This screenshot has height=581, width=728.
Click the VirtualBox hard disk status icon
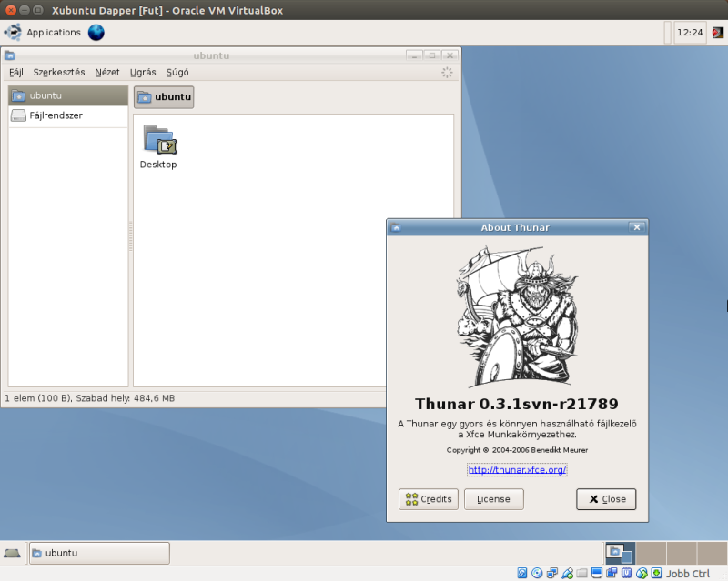521,574
